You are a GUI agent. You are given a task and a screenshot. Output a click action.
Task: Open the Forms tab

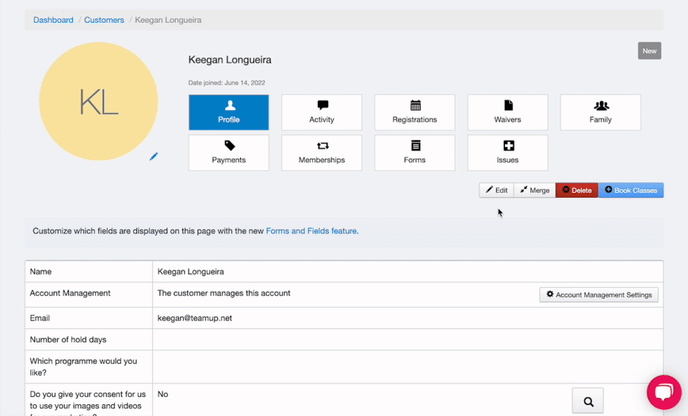click(415, 153)
